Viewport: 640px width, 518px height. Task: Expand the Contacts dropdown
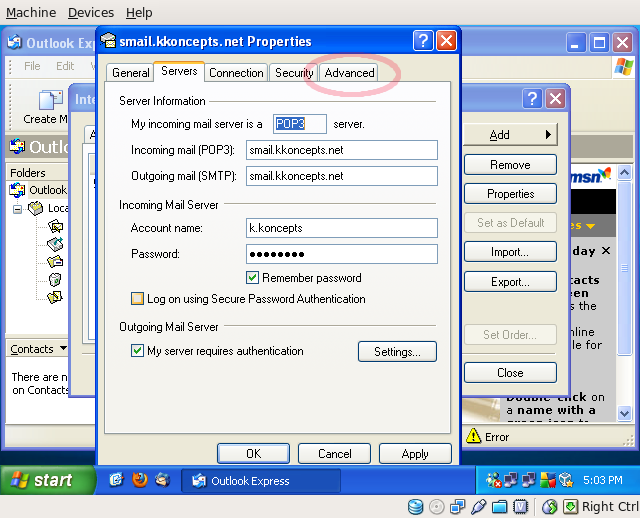[63, 348]
